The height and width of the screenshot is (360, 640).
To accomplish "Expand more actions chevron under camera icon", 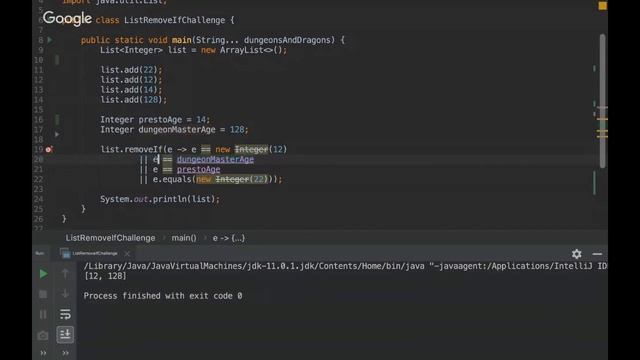I will (x=43, y=353).
